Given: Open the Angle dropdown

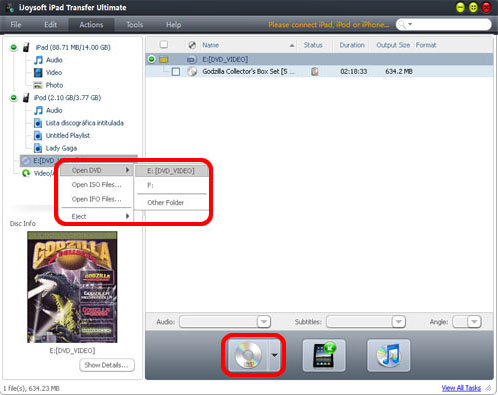Looking at the screenshot, I should (474, 322).
